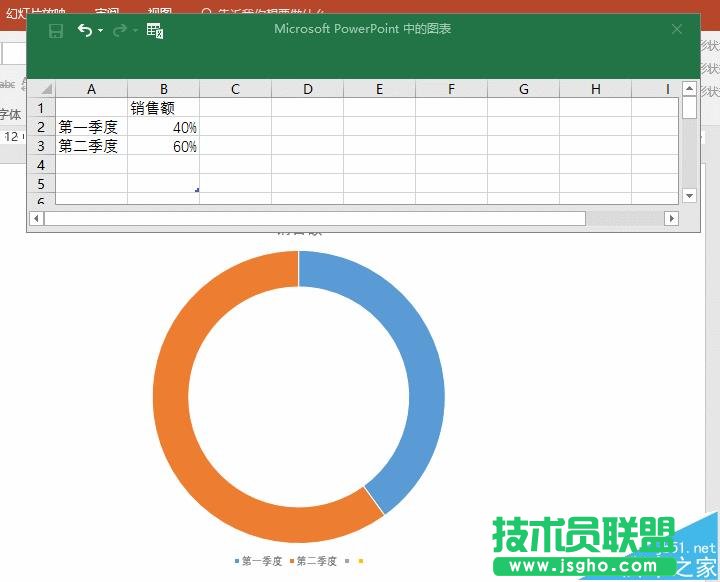Select cell containing 第一季度
720x582 pixels.
click(x=91, y=127)
